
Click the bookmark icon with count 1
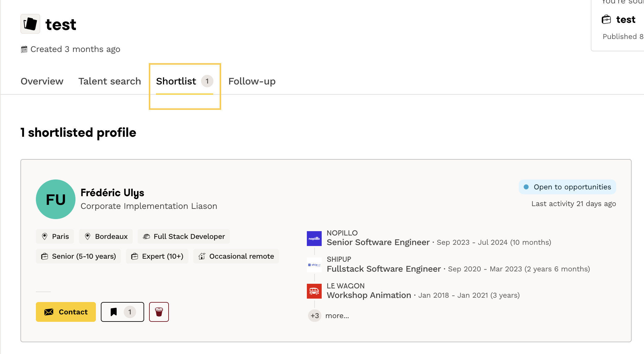tap(122, 312)
